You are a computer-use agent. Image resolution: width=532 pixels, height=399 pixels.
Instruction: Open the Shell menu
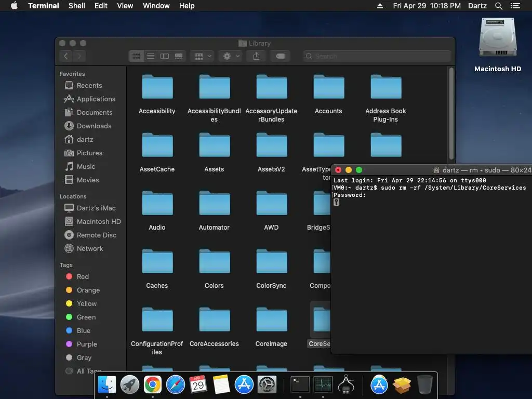click(77, 6)
